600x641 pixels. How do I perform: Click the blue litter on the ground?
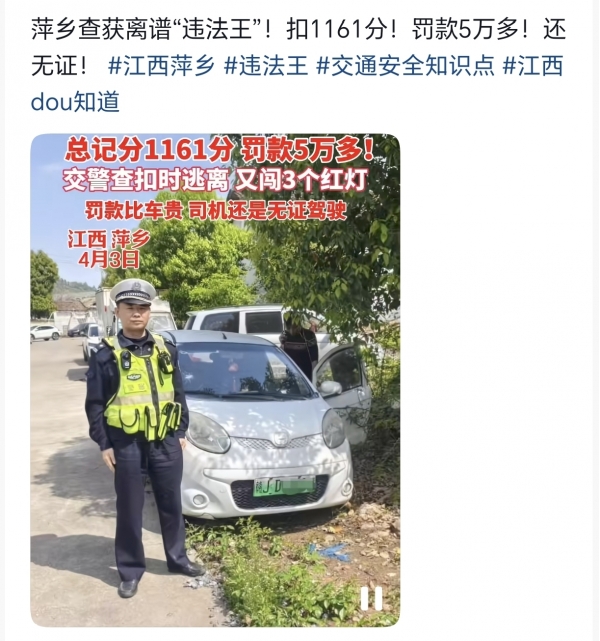coord(330,551)
